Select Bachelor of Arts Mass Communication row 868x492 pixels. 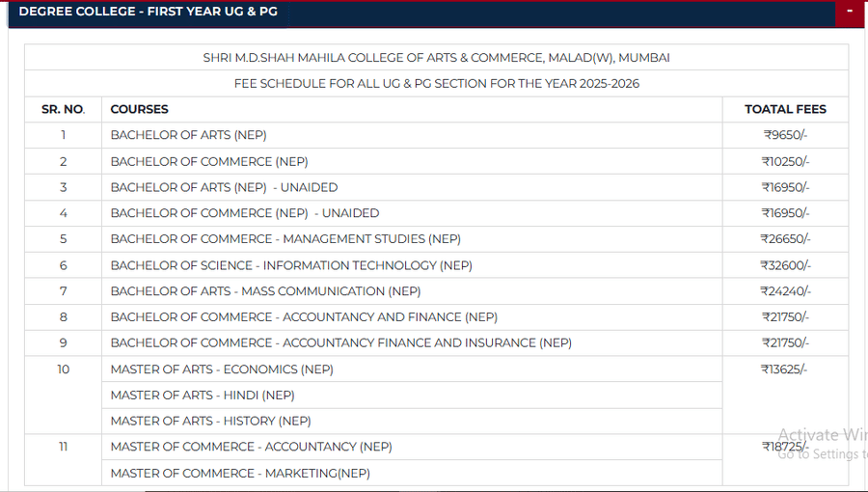pyautogui.click(x=265, y=291)
